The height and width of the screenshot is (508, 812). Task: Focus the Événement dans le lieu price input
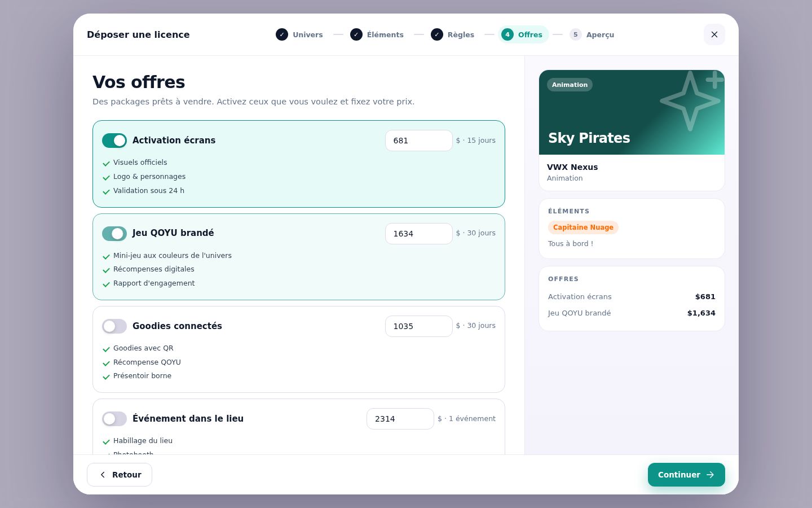[x=400, y=419]
